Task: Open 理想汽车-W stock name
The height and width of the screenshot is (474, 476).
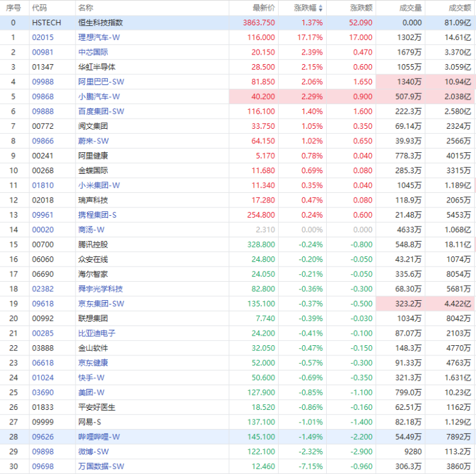Action: coord(99,37)
